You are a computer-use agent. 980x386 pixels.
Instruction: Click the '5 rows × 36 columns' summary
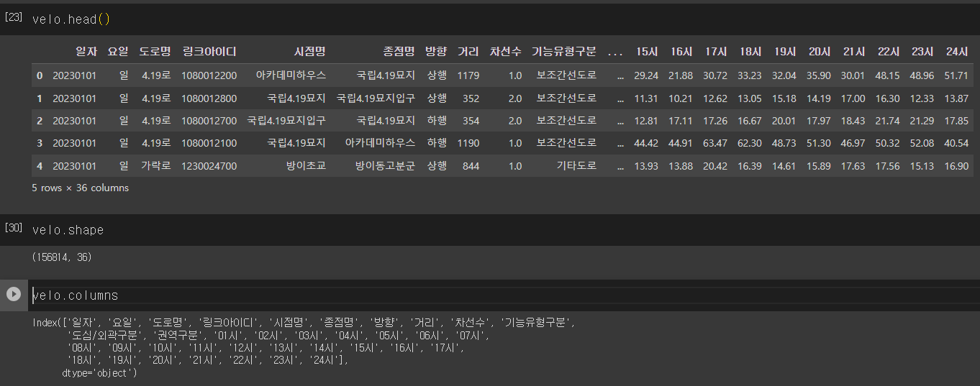[81, 188]
